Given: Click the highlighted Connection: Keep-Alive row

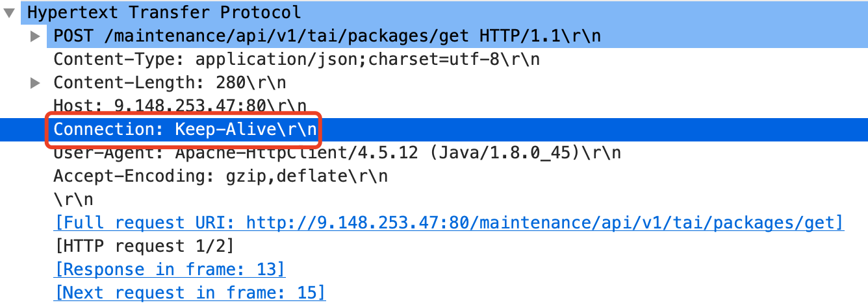Looking at the screenshot, I should pyautogui.click(x=434, y=129).
